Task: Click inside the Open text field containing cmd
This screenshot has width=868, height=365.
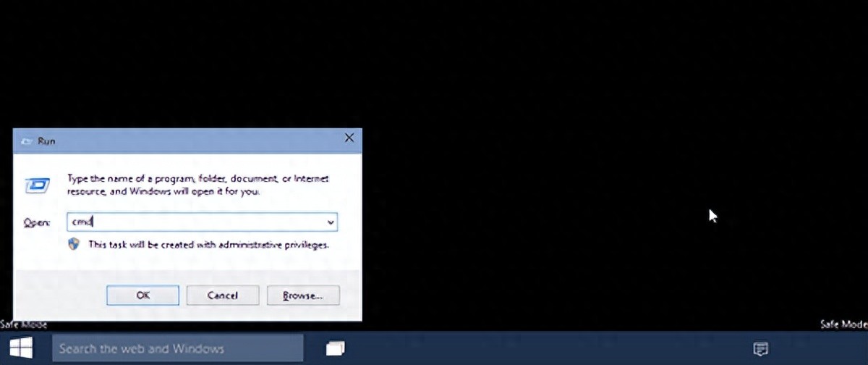Action: pos(195,222)
